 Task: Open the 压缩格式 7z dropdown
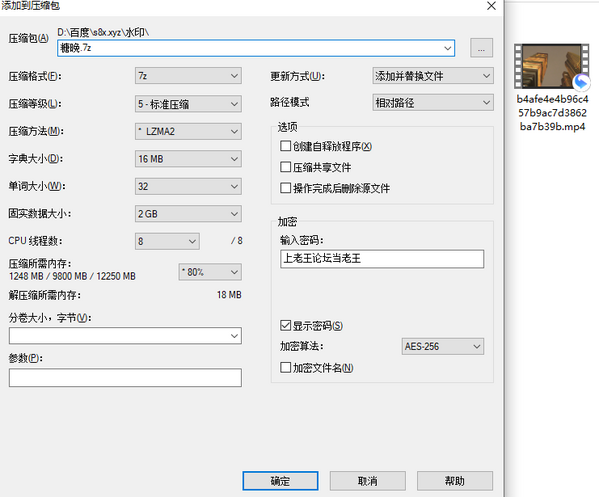[x=188, y=76]
